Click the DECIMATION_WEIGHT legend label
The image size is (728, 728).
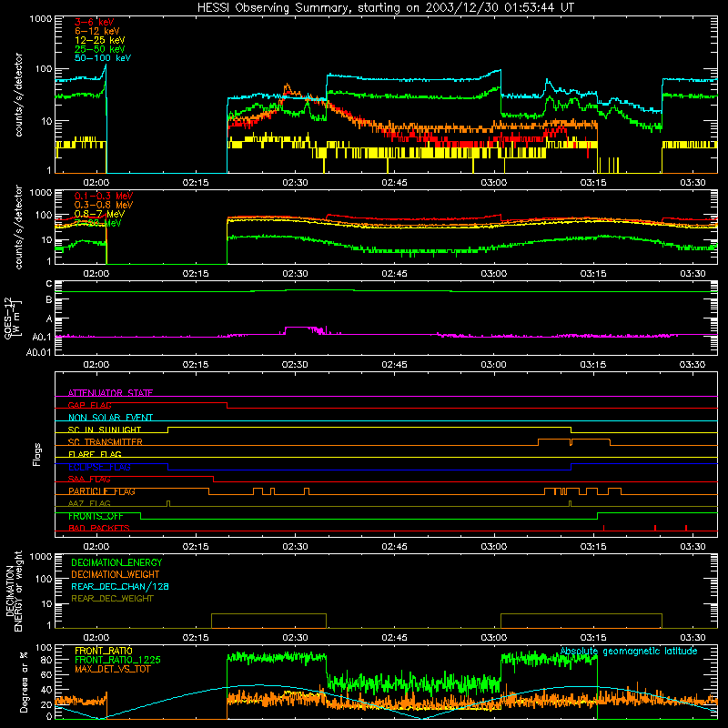pos(116,575)
